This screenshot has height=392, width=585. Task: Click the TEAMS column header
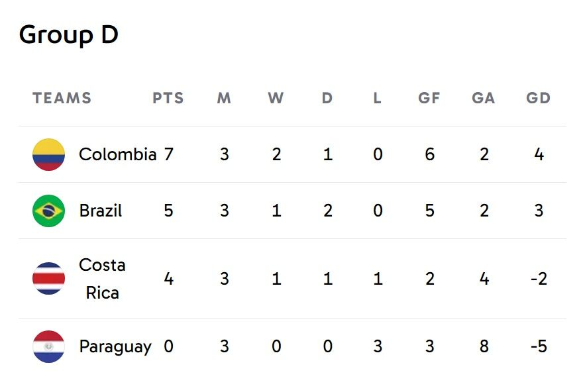[62, 98]
